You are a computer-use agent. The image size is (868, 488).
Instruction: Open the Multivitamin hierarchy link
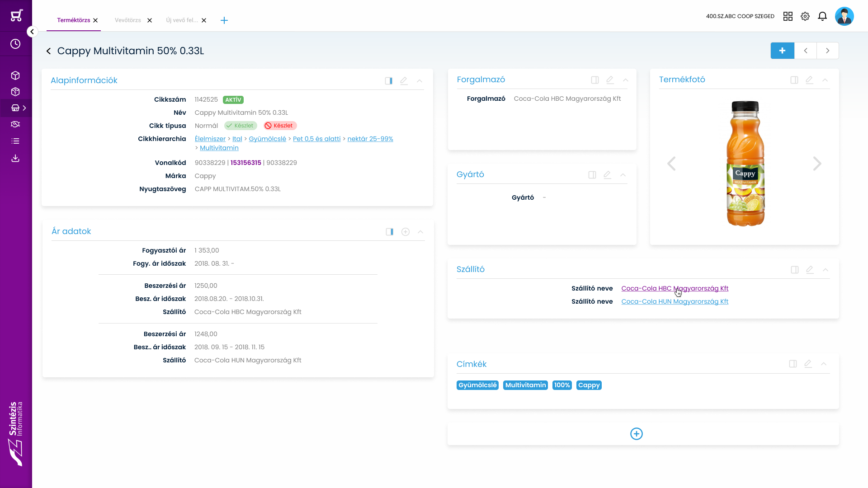(x=219, y=148)
